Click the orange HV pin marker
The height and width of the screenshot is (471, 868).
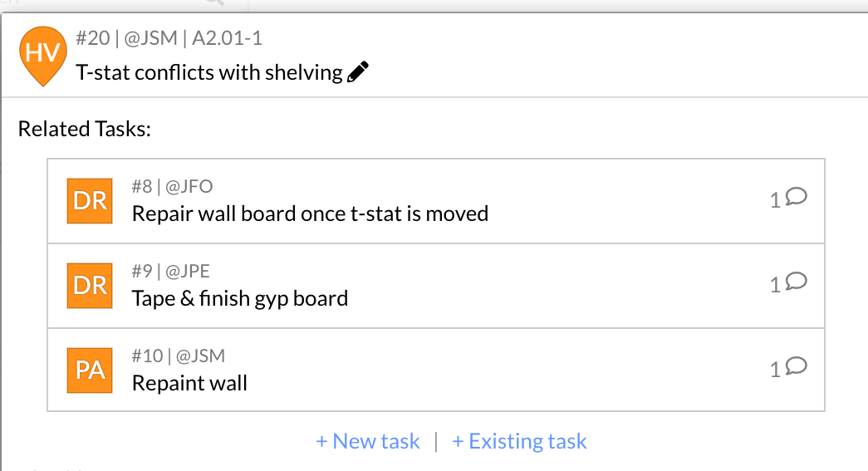coord(42,56)
